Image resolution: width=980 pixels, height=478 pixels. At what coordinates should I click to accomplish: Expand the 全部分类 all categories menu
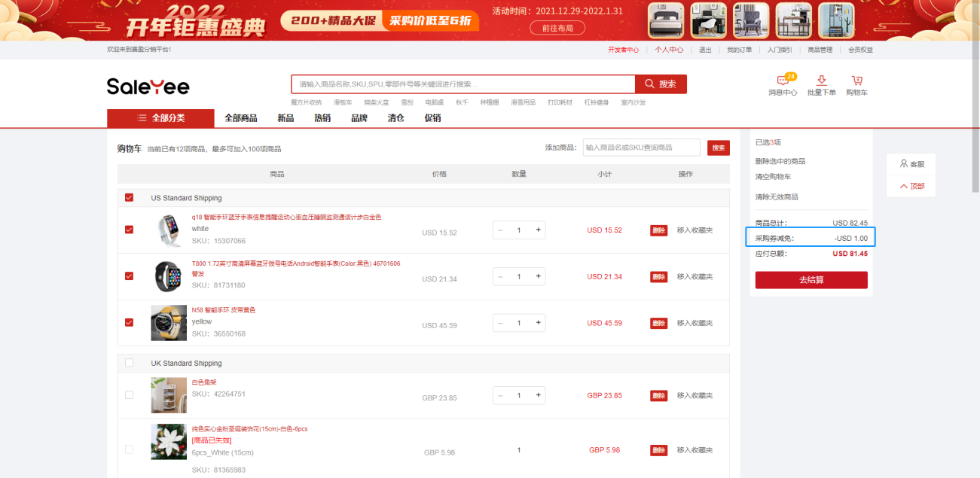[160, 118]
